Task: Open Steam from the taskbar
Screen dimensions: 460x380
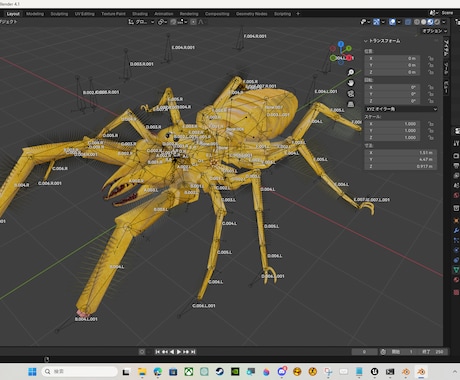Action: pyautogui.click(x=220, y=371)
